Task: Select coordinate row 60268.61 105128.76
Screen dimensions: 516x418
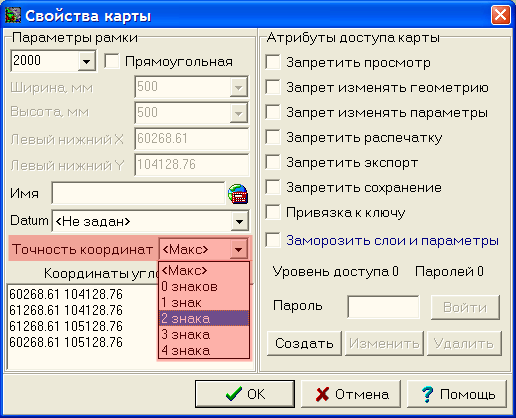Action: point(66,342)
